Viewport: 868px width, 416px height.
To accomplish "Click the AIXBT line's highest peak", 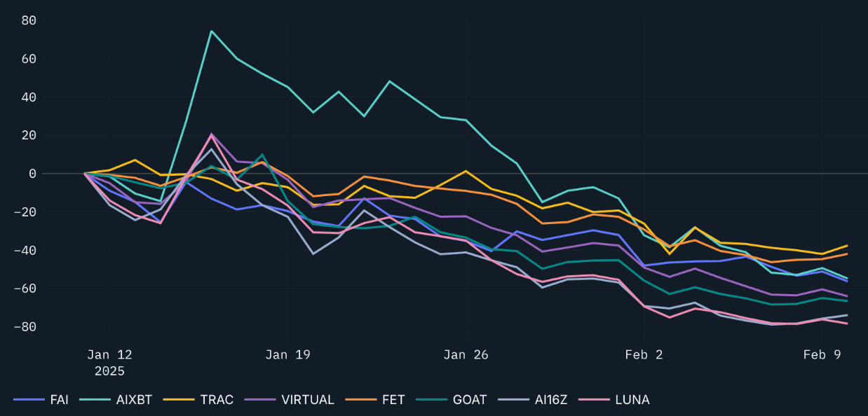I will click(x=211, y=31).
